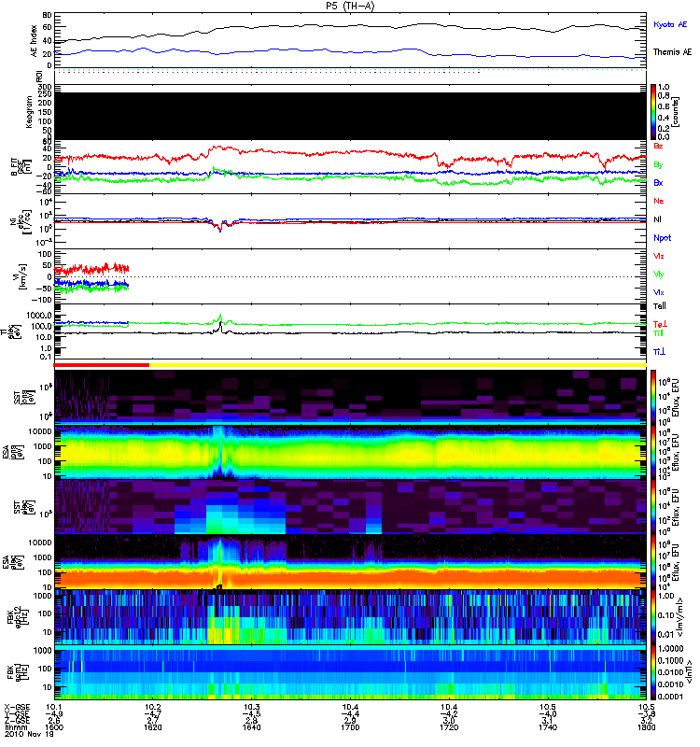
Task: Click the Z-GSE value 3.2
Action: [646, 720]
